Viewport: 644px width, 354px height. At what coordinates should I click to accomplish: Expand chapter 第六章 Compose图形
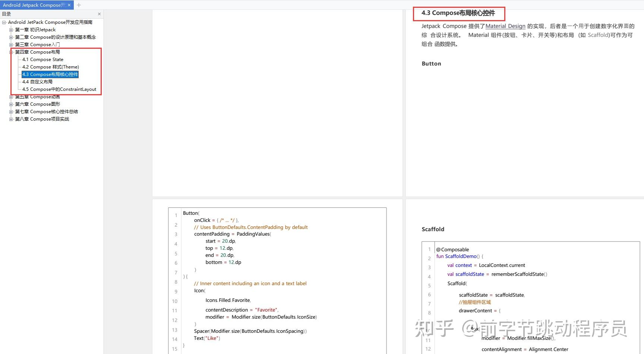(11, 104)
